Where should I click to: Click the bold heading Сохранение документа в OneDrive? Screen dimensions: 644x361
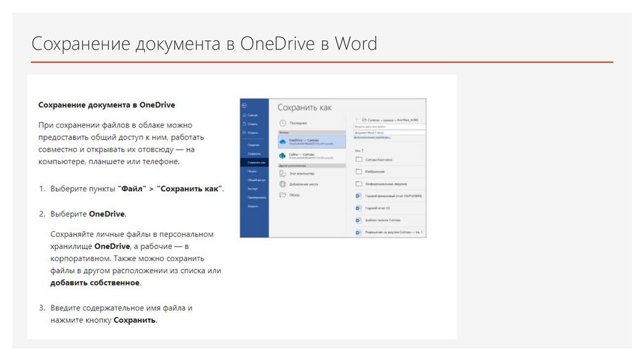tap(106, 105)
